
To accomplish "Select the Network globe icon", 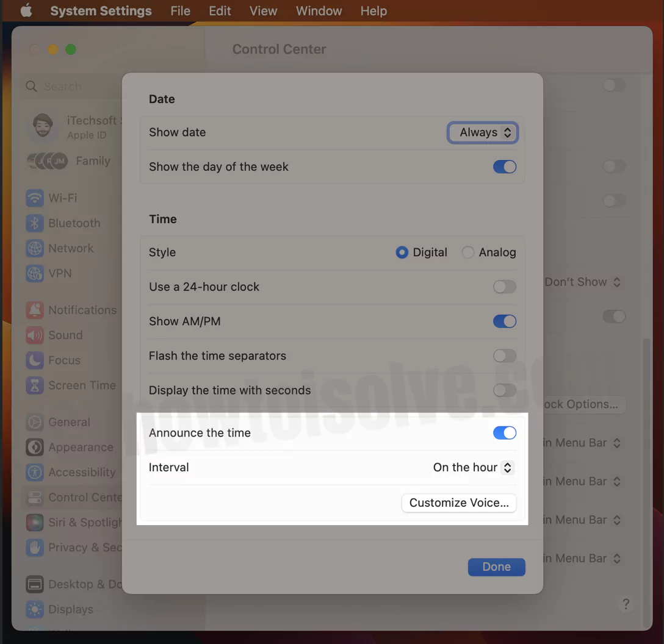I will [x=35, y=248].
